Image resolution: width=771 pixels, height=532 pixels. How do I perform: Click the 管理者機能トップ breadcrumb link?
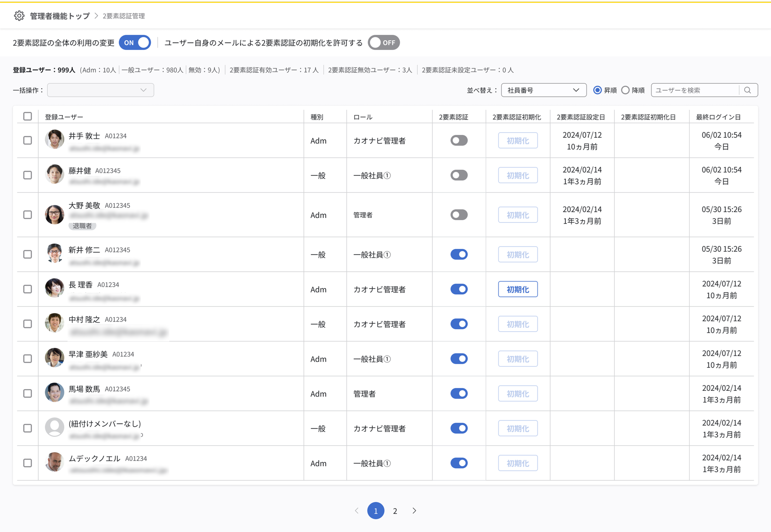[x=60, y=16]
